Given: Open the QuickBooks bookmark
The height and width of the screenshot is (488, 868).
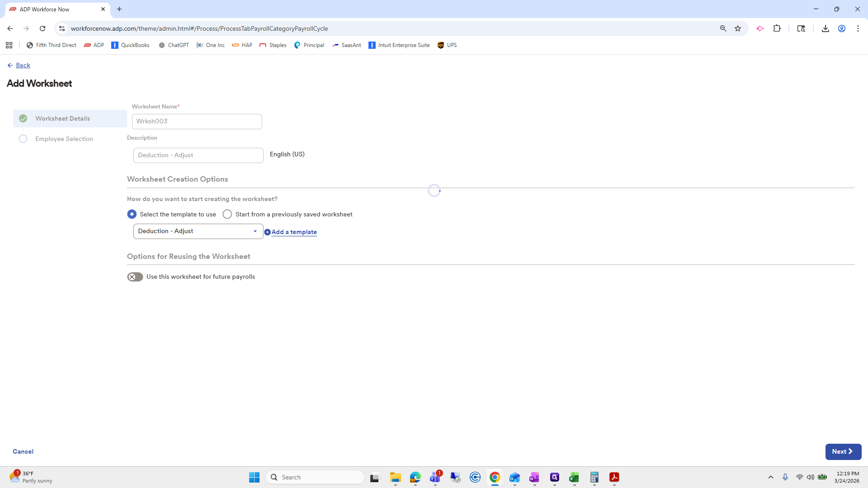Looking at the screenshot, I should click(x=130, y=45).
